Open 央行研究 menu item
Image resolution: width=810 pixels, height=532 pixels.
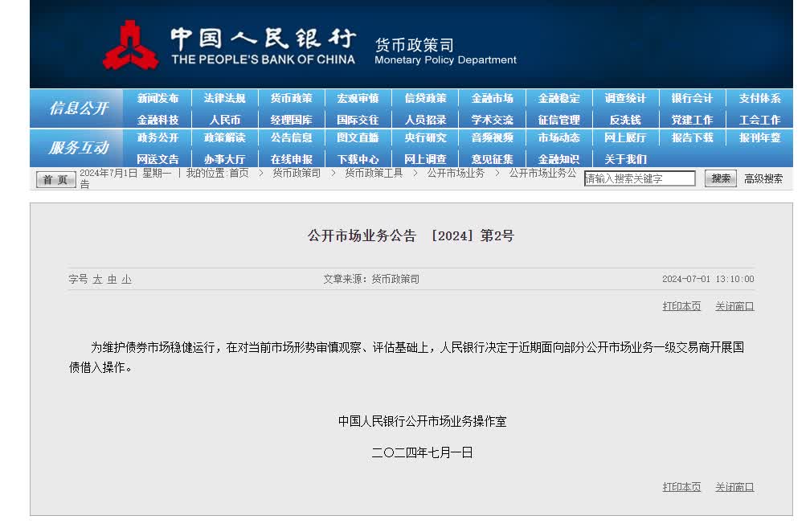425,138
